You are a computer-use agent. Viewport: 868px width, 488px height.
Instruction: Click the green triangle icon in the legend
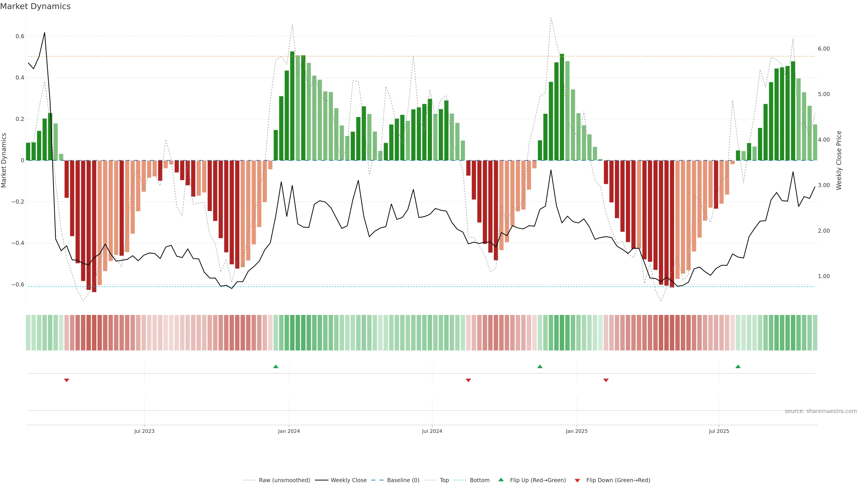pyautogui.click(x=501, y=480)
